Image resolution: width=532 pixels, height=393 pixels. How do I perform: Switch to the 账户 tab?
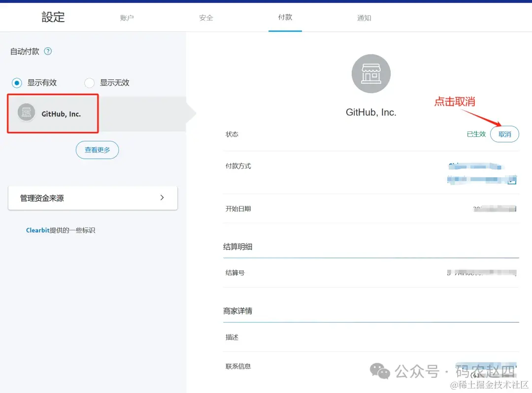coord(127,18)
